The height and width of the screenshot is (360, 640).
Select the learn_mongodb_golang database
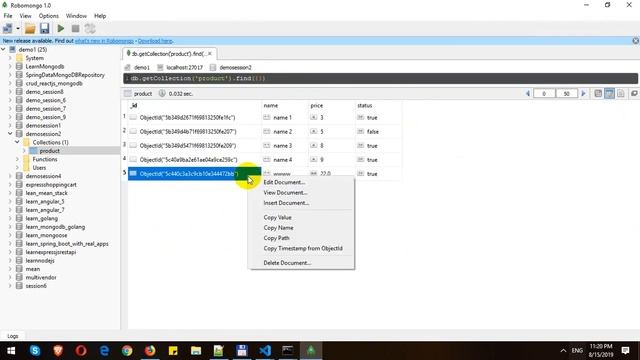pos(55,227)
